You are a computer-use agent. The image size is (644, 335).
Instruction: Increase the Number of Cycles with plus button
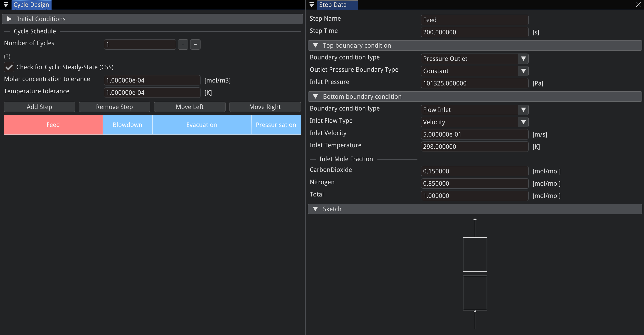pyautogui.click(x=195, y=44)
